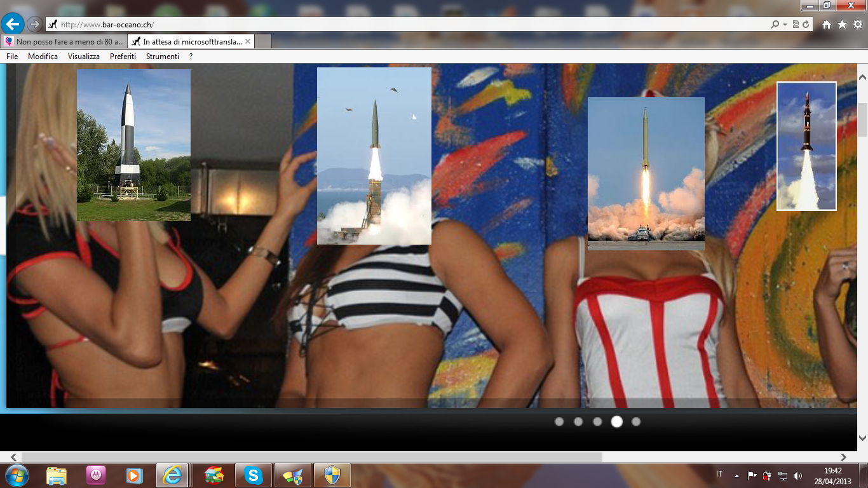This screenshot has height=488, width=868.
Task: Open Favorites star icon
Action: point(842,25)
